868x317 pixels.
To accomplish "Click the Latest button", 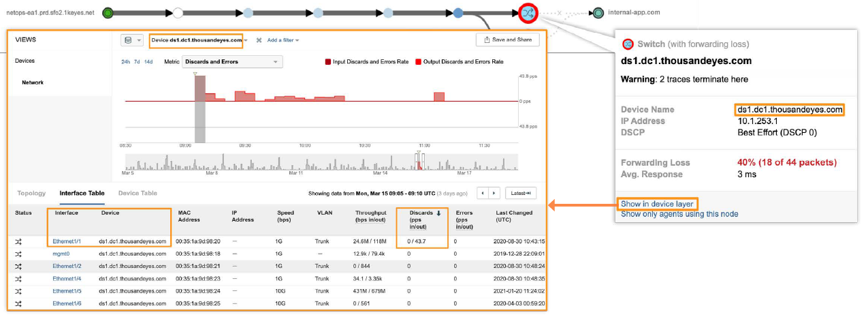I will click(x=520, y=194).
